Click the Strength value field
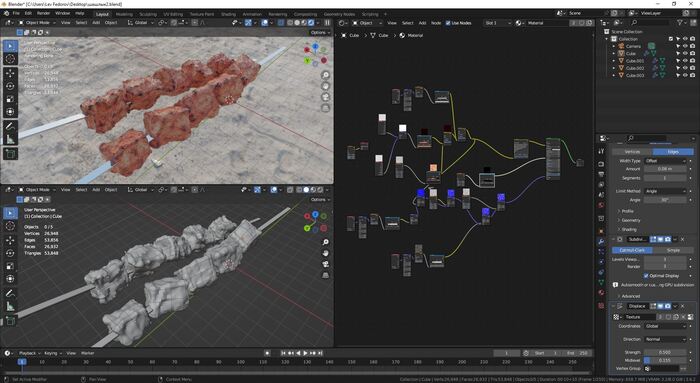 click(x=665, y=352)
